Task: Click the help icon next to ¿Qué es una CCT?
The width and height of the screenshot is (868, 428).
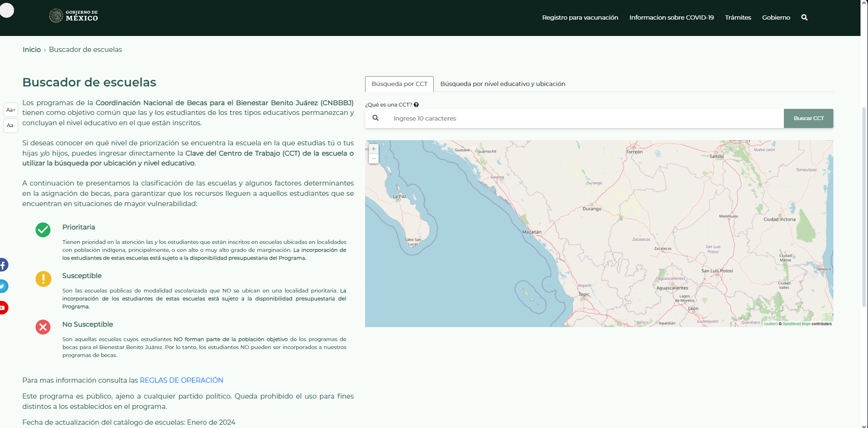Action: click(x=416, y=105)
